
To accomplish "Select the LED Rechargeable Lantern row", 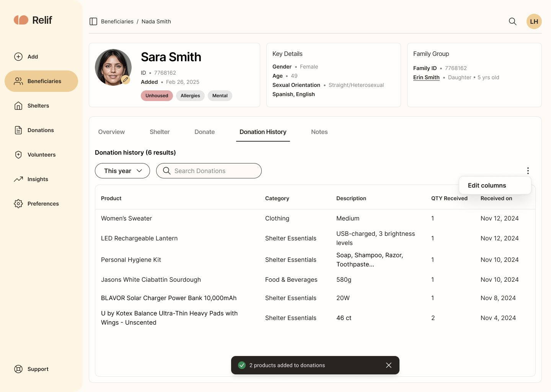I will pyautogui.click(x=315, y=238).
